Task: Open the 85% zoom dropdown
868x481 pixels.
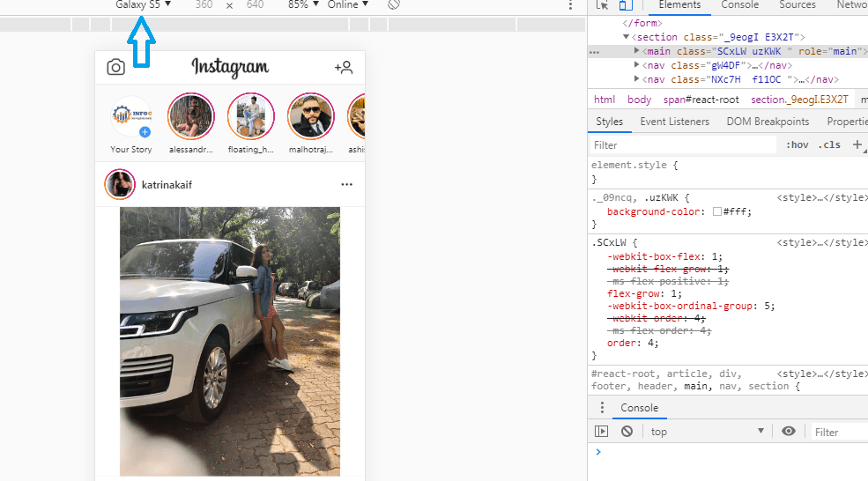Action: coord(303,4)
